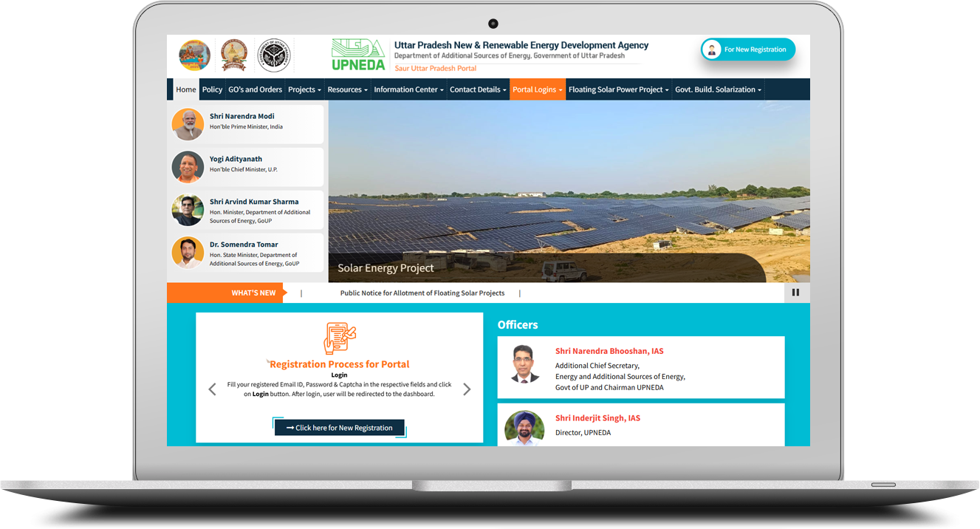Viewport: 980px width, 529px height.
Task: Open Shri Inderjit Singh, IAS name link
Action: pos(597,418)
